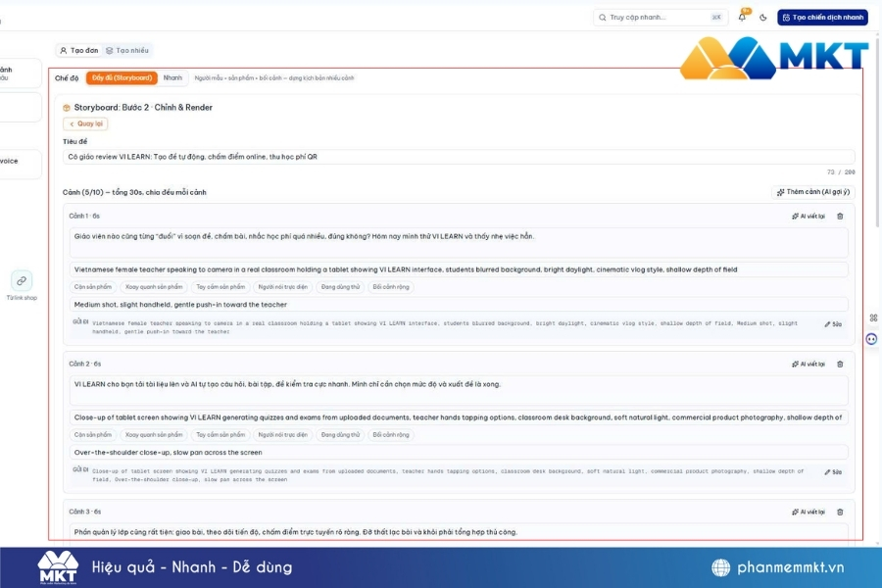Select the Nhanh mode
This screenshot has width=882, height=588.
pyautogui.click(x=172, y=77)
